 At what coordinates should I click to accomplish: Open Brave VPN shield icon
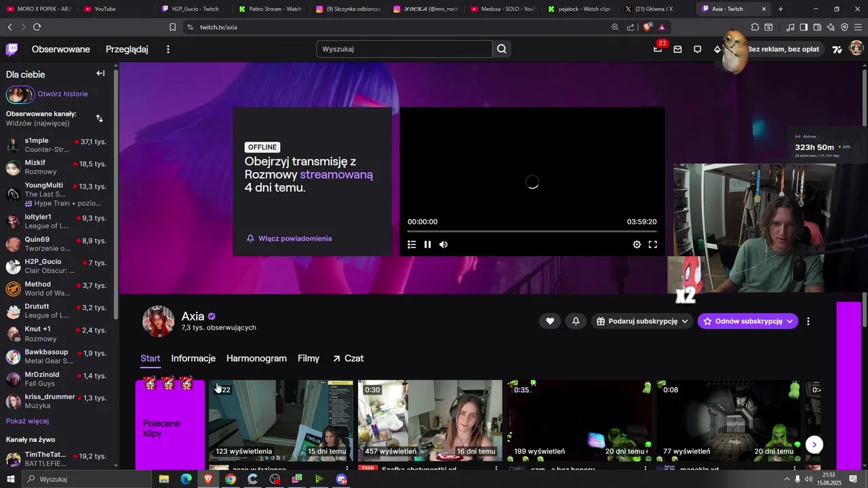tap(844, 27)
